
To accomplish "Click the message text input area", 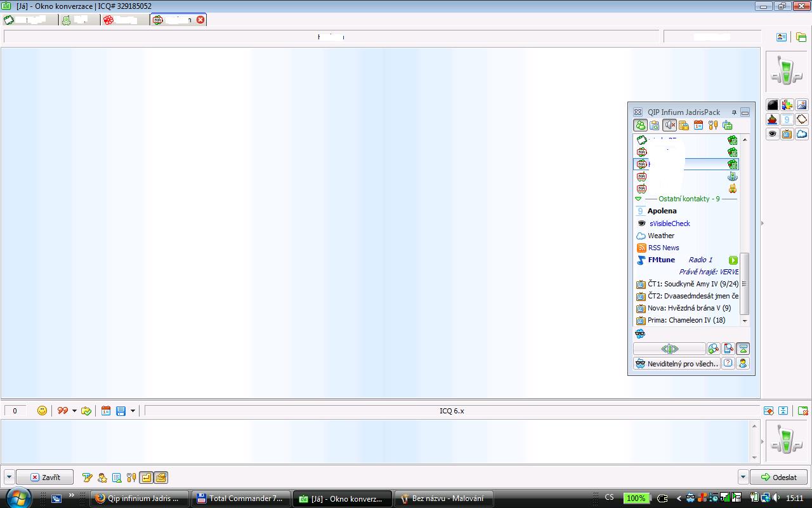I will [x=376, y=441].
